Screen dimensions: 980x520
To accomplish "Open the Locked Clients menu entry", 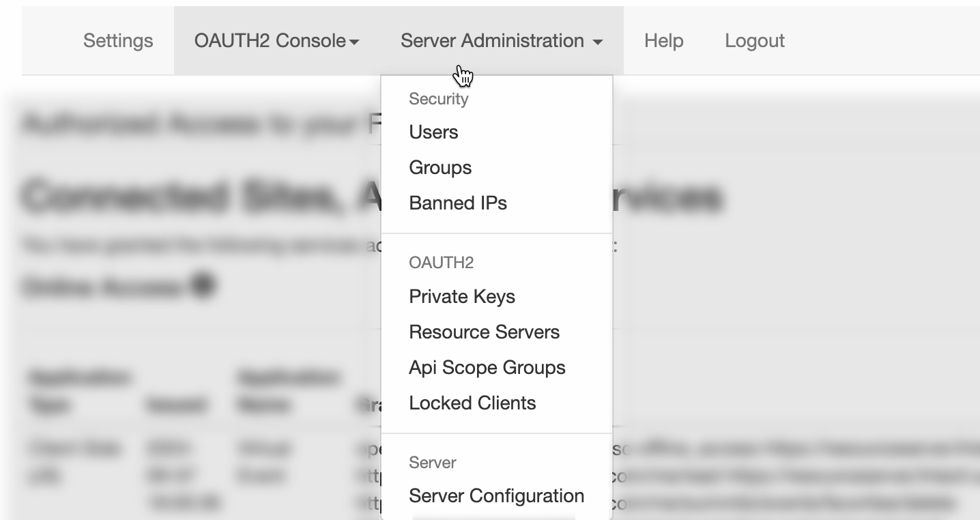I will coord(472,403).
